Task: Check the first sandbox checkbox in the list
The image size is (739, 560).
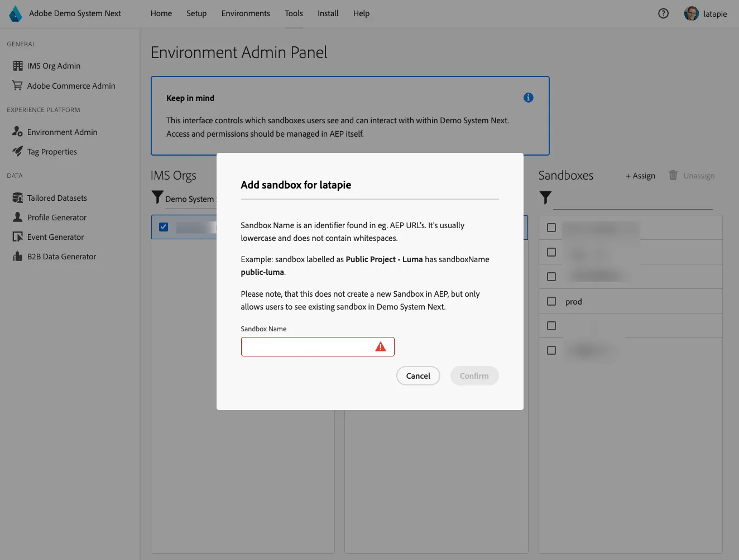Action: tap(551, 228)
